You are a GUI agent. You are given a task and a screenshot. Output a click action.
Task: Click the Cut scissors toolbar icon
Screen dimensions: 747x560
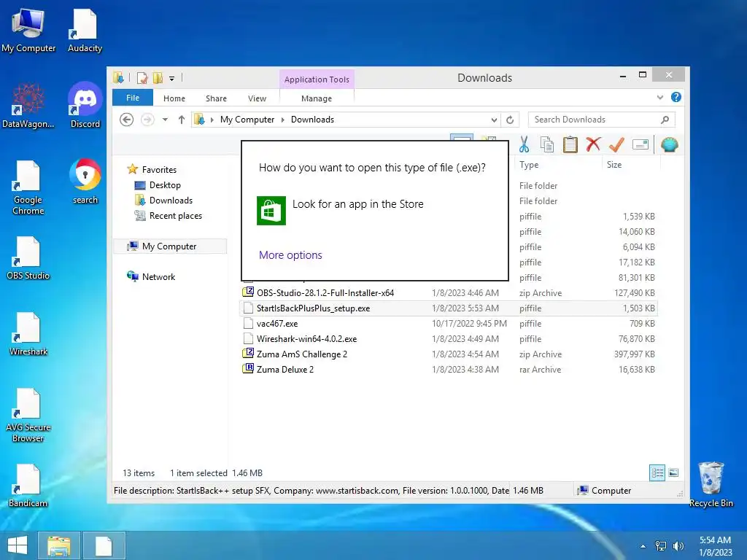point(524,144)
